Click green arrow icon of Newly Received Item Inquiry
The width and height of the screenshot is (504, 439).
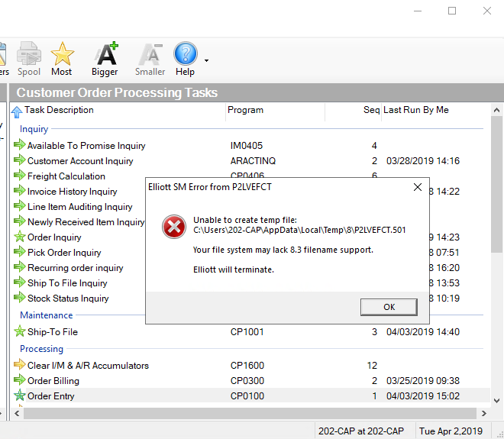click(20, 221)
